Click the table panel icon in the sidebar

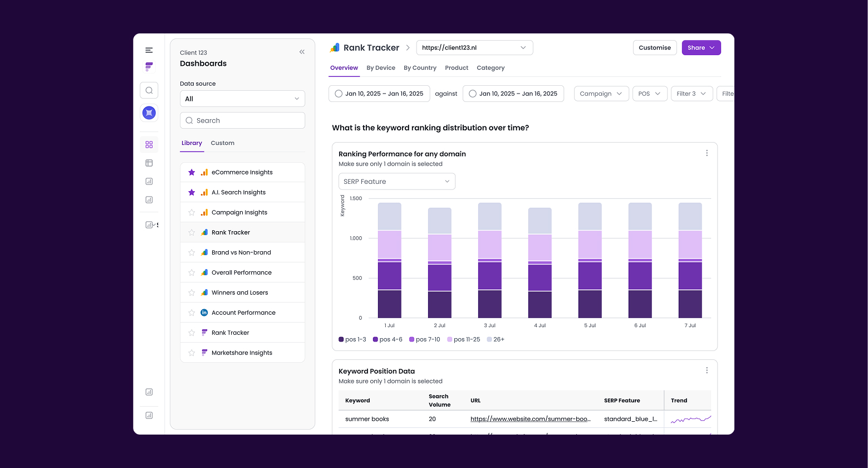(x=149, y=163)
